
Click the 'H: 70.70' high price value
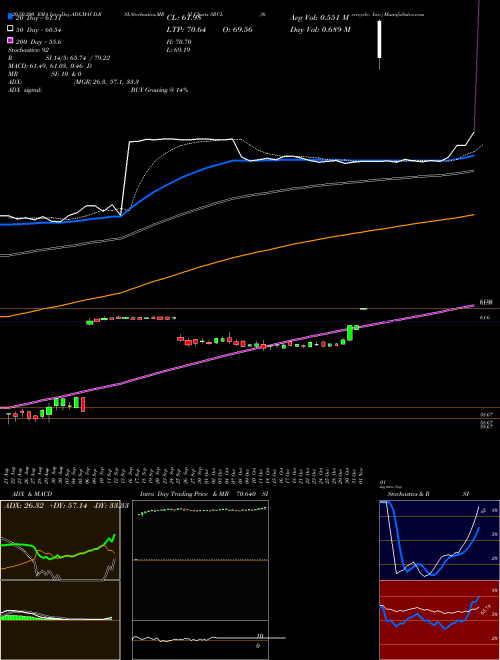click(179, 42)
